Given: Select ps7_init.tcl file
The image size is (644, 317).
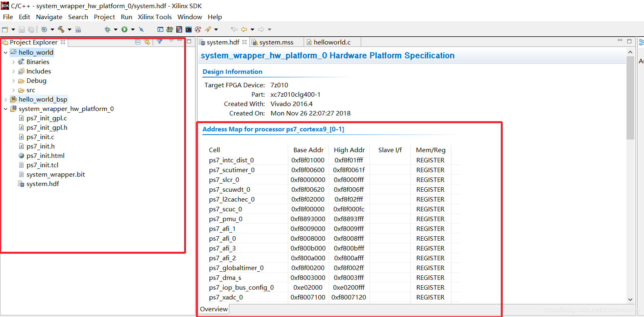Looking at the screenshot, I should tap(42, 165).
